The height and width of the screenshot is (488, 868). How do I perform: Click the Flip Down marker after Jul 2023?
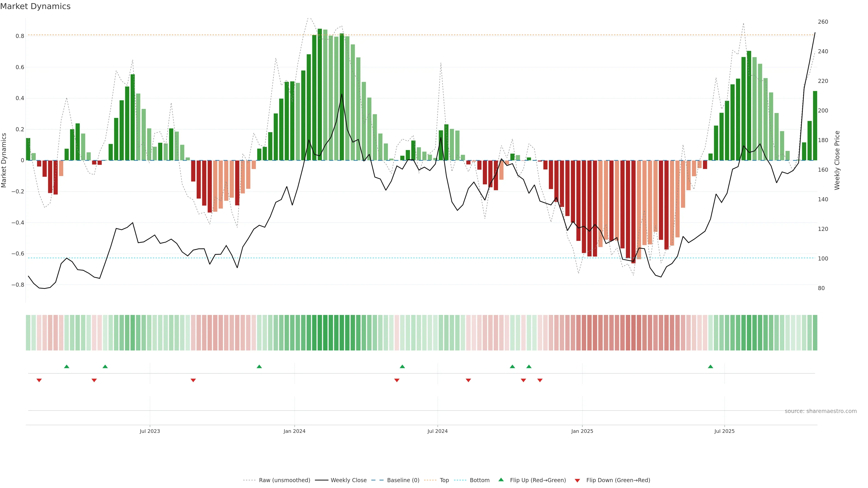tap(193, 380)
